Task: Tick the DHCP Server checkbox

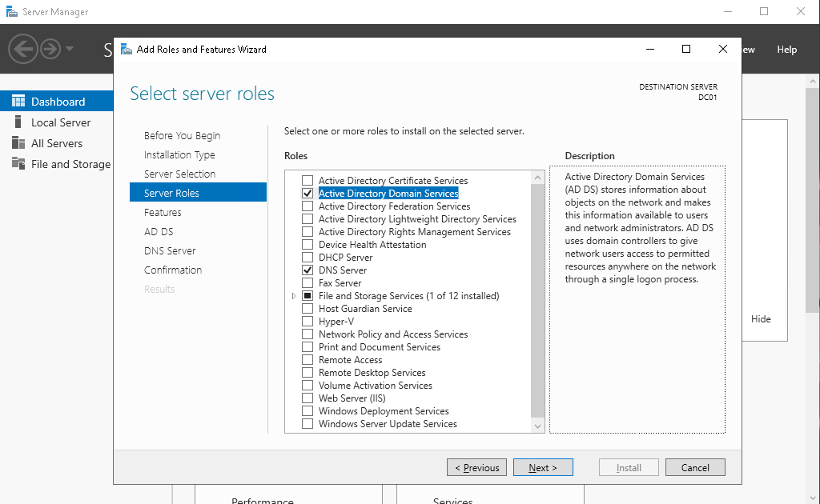Action: tap(307, 258)
